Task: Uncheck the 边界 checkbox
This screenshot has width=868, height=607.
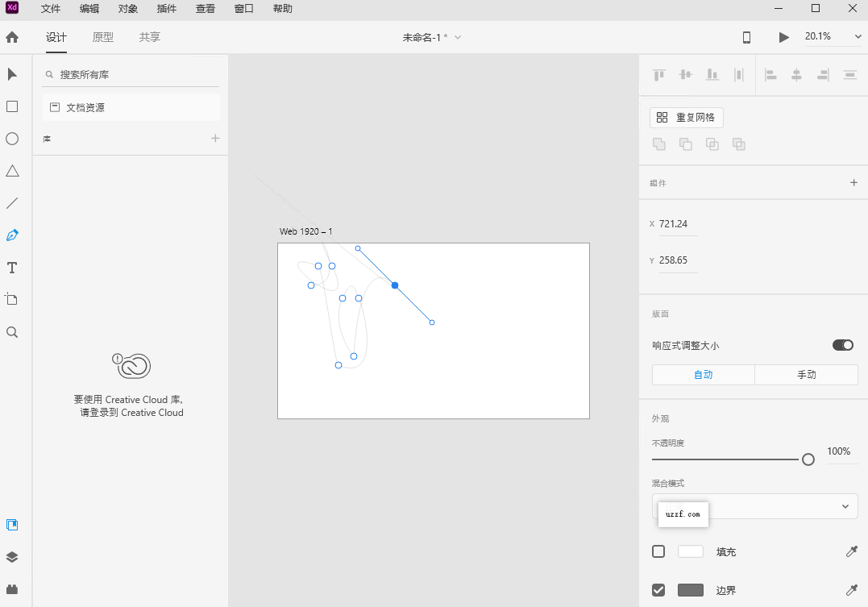Action: point(658,589)
